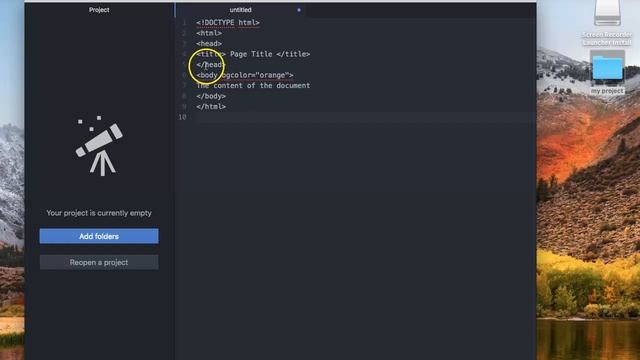This screenshot has width=640, height=360.
Task: Click Reopen a project button
Action: click(x=99, y=262)
